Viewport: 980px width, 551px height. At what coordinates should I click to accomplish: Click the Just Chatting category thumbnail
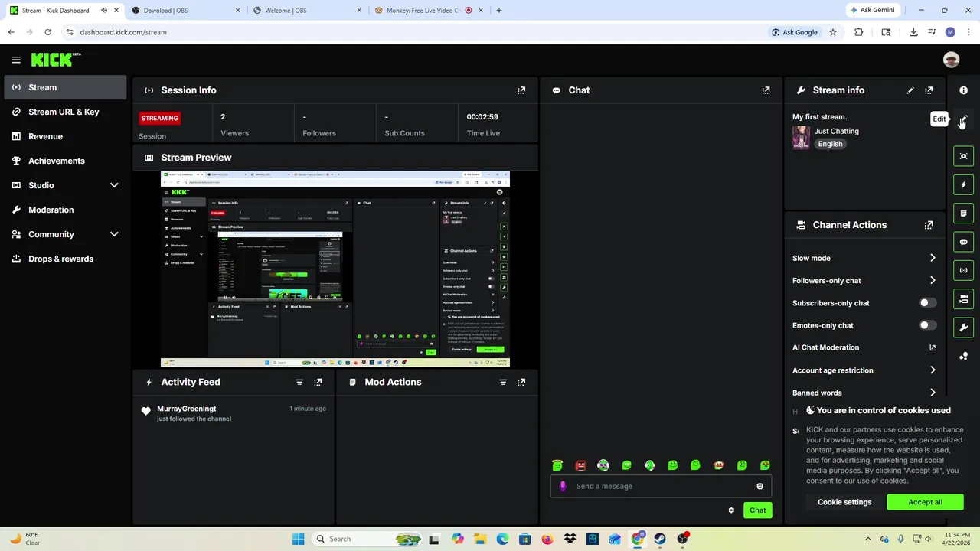click(x=801, y=137)
